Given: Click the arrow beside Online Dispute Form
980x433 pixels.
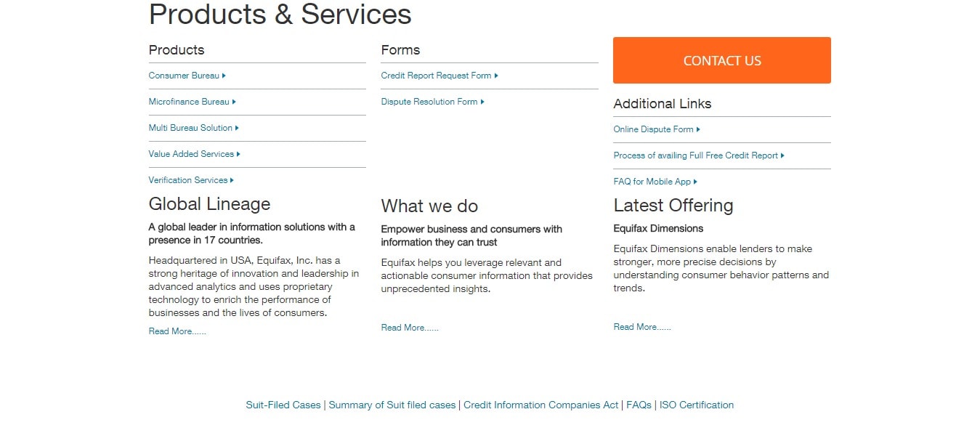Looking at the screenshot, I should pos(698,129).
